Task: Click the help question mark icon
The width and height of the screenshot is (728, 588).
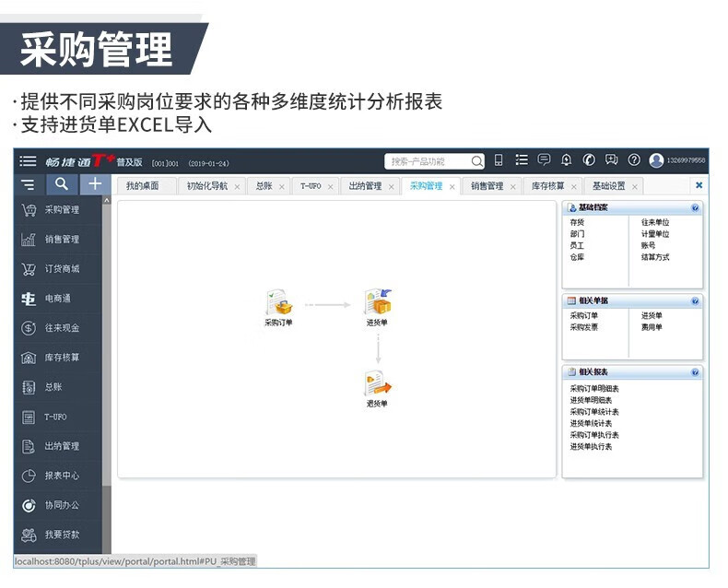Action: point(633,160)
